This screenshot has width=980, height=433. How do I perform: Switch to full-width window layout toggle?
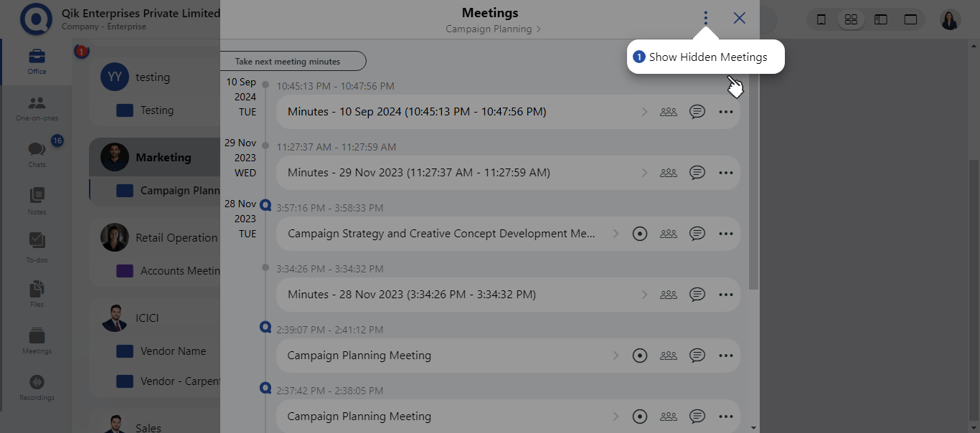pyautogui.click(x=910, y=19)
